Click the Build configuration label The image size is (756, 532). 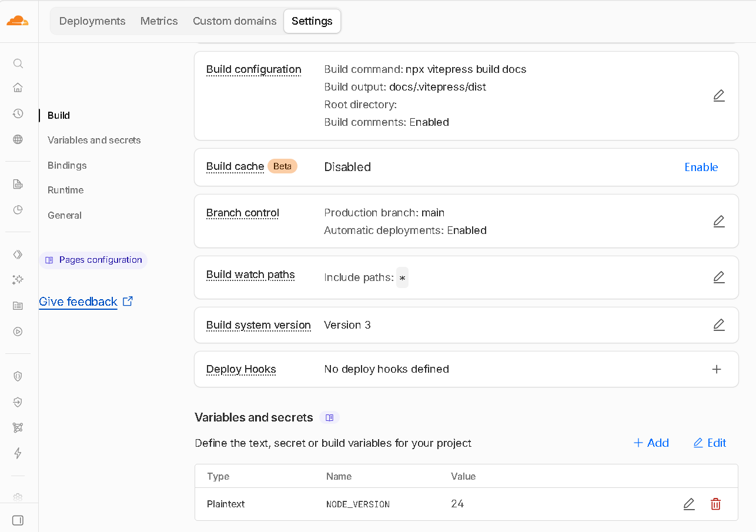pos(253,69)
